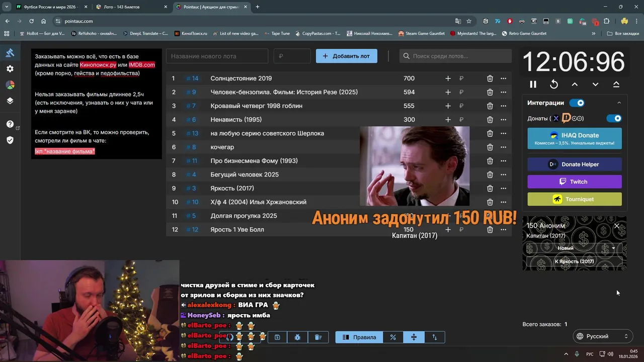
Task: Open the auction gavel page in the sidebar
Action: 10,53
